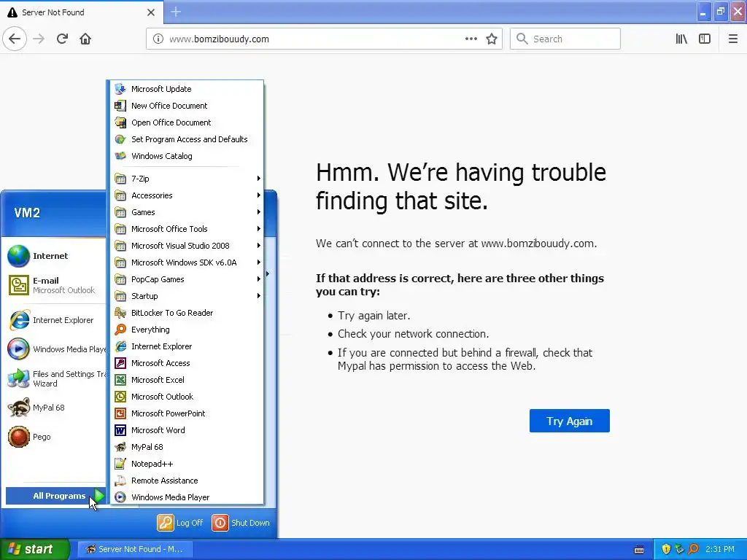Image resolution: width=747 pixels, height=560 pixels.
Task: Toggle the sidebars icon in browser toolbar
Action: [705, 39]
